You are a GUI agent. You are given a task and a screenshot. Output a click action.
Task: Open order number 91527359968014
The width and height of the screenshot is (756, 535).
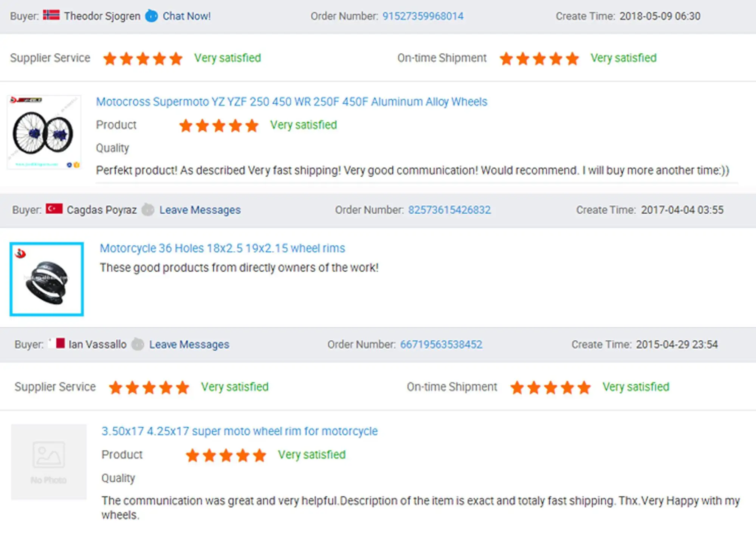[x=423, y=16]
